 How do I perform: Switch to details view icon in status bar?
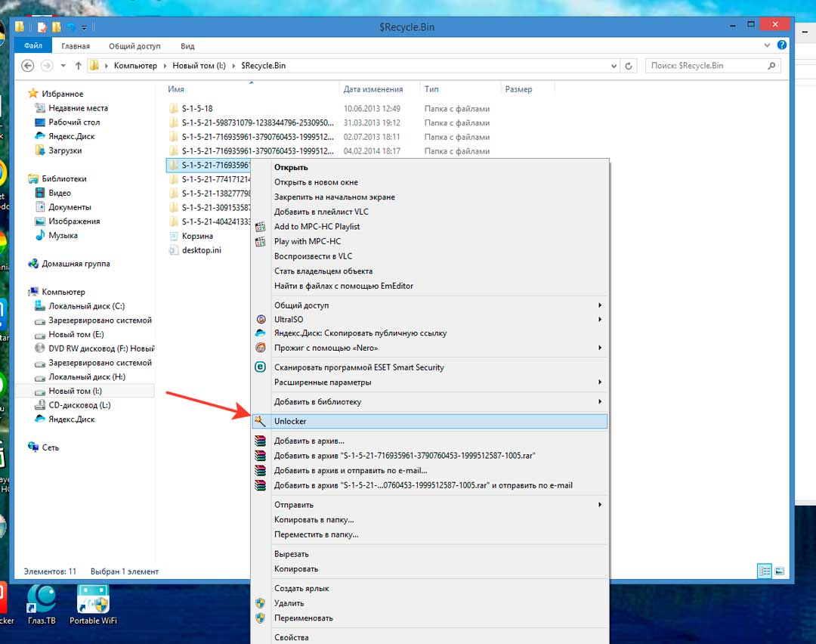[x=765, y=571]
